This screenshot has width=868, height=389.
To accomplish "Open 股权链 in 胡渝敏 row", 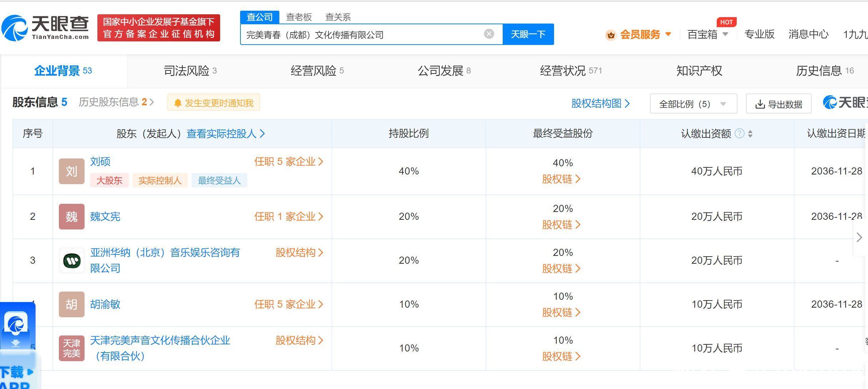I will [562, 313].
